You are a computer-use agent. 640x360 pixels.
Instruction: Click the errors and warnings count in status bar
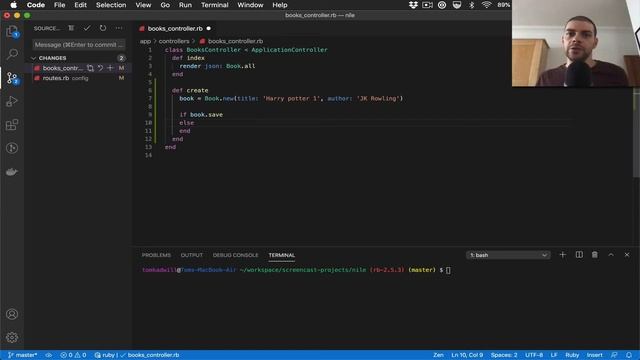[x=73, y=355]
